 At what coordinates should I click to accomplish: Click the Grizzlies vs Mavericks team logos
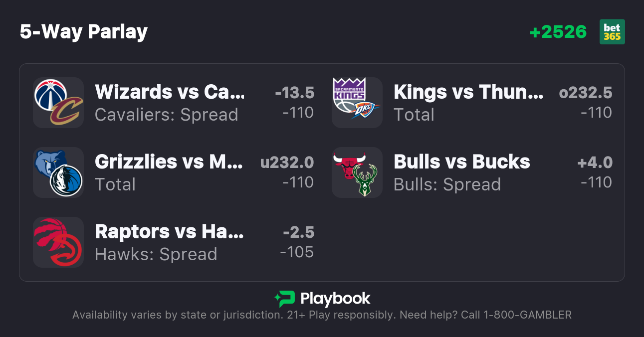pos(58,172)
